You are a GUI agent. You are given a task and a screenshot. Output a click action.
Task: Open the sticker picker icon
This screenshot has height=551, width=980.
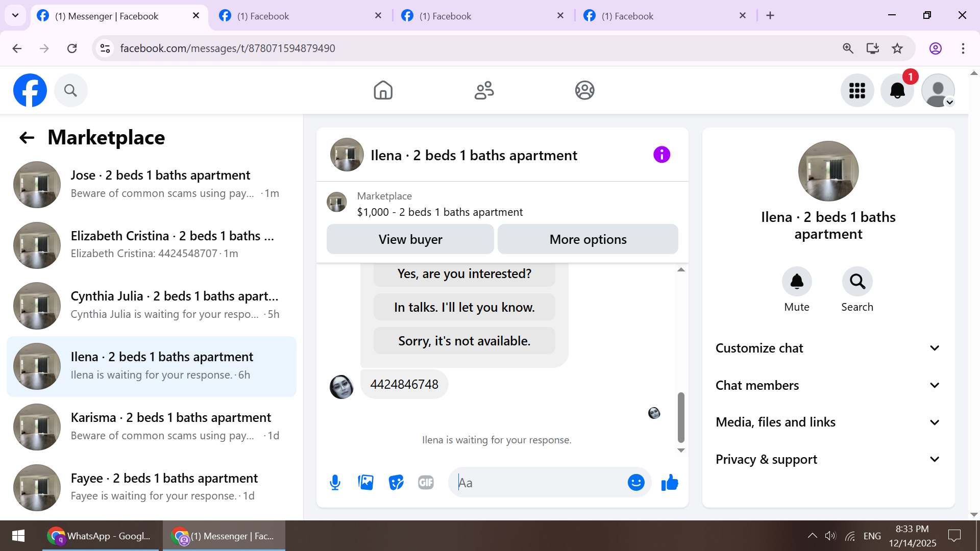tap(396, 483)
